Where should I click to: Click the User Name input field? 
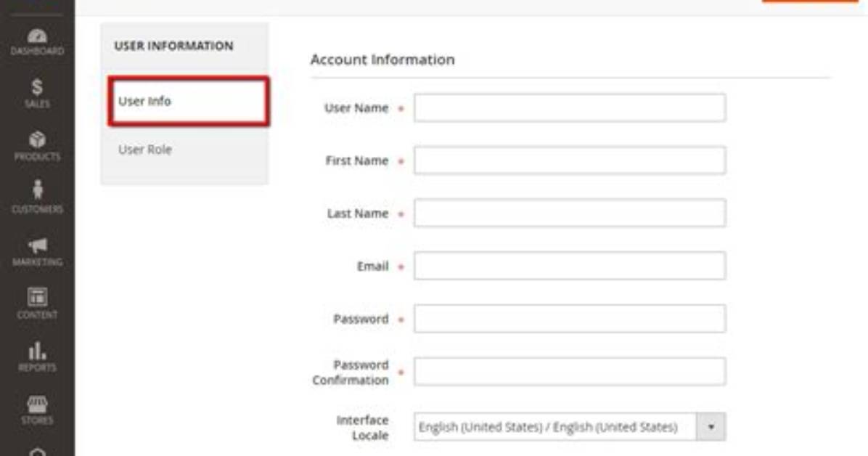click(x=570, y=108)
